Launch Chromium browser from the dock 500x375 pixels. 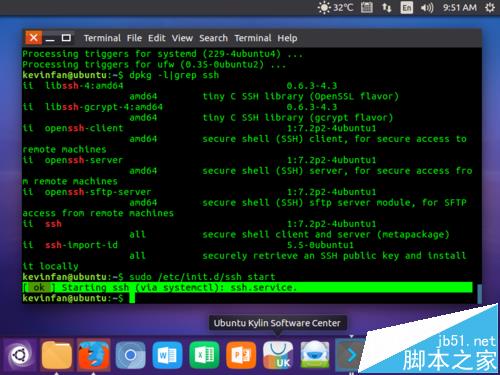tap(130, 355)
